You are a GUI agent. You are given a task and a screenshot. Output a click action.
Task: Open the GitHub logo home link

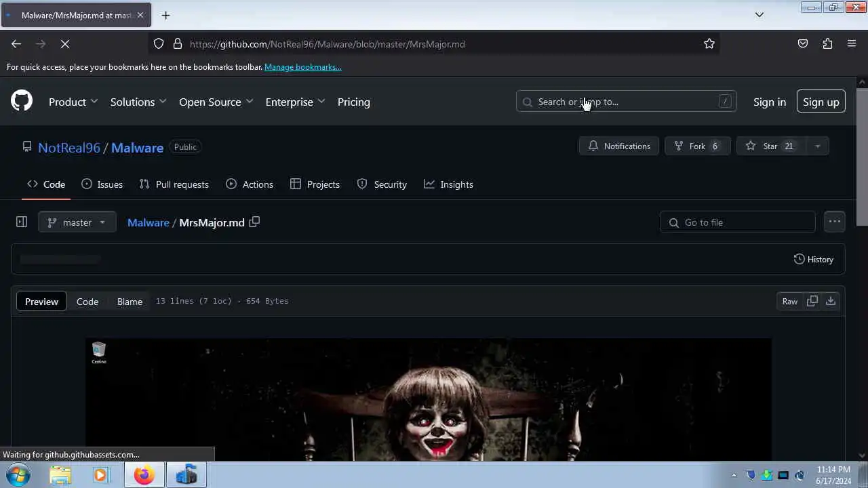(22, 102)
